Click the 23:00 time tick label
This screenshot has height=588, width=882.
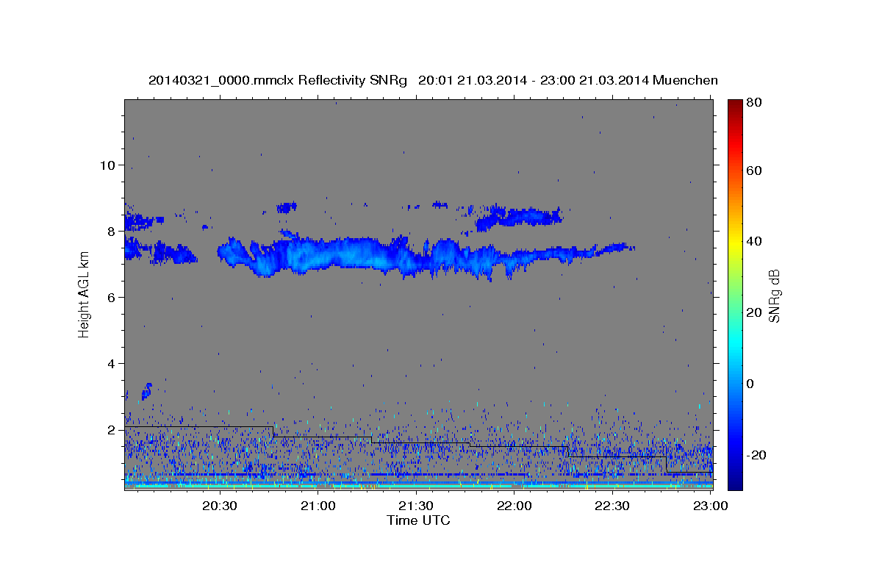tap(710, 506)
